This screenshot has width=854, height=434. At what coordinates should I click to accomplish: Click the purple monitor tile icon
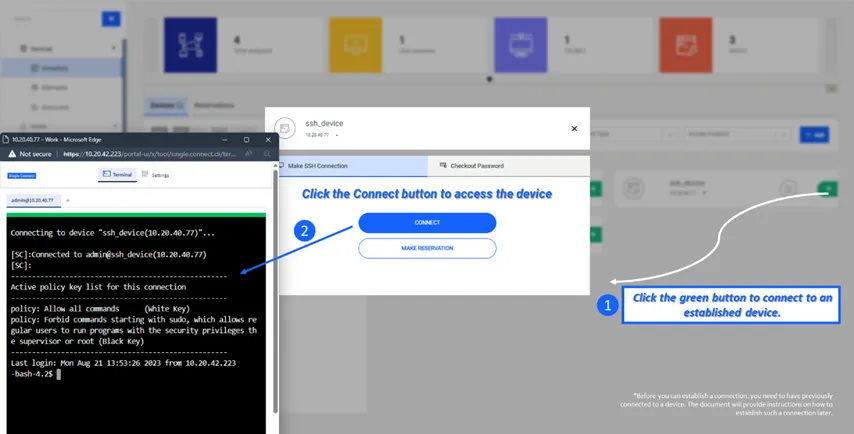click(x=521, y=45)
